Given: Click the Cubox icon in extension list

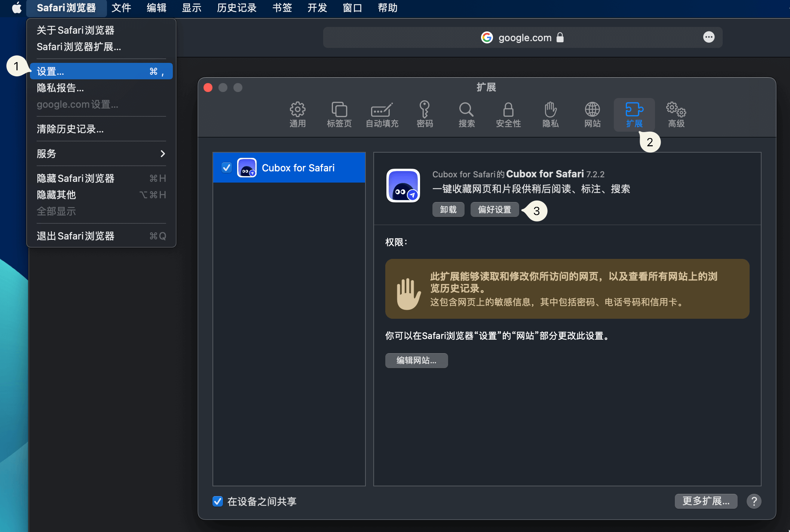Looking at the screenshot, I should (247, 168).
